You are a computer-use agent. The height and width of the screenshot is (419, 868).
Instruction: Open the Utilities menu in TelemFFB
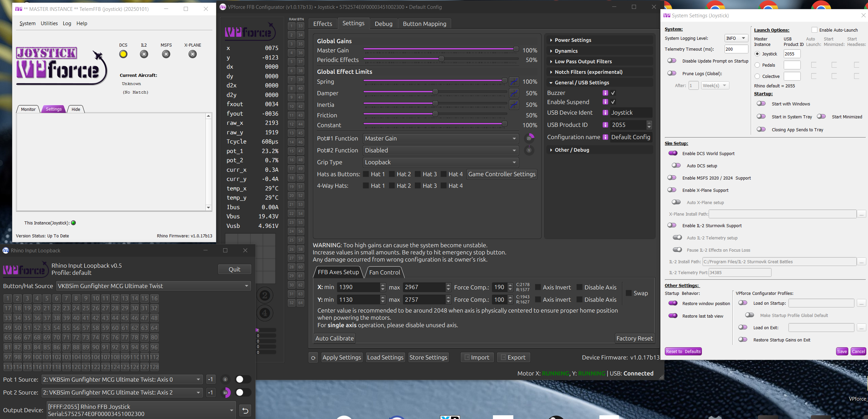tap(49, 23)
